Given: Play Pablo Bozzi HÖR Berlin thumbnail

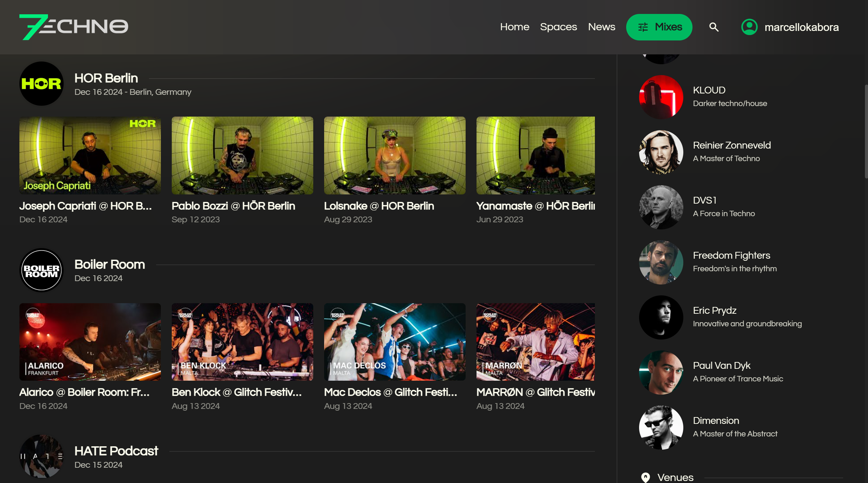Looking at the screenshot, I should (243, 155).
